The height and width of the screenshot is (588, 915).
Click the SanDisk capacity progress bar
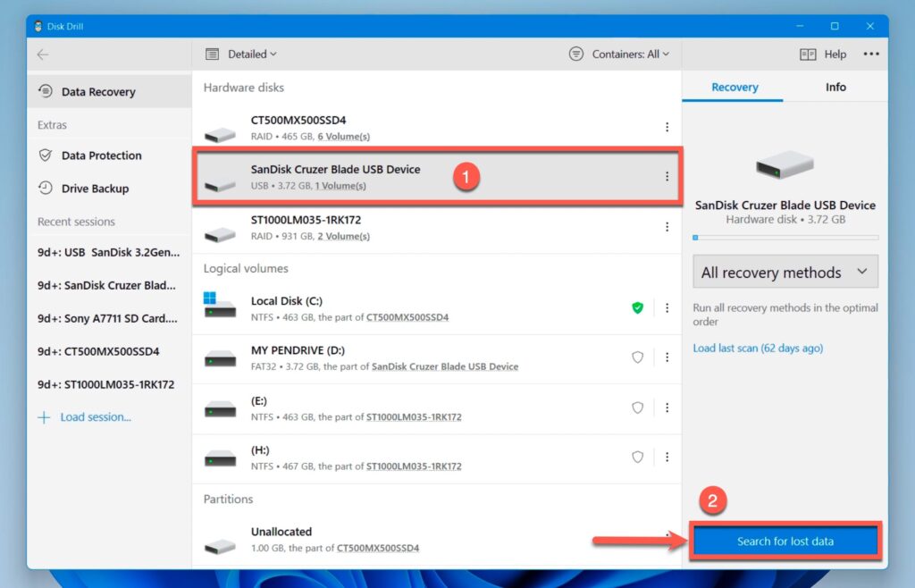(x=785, y=237)
